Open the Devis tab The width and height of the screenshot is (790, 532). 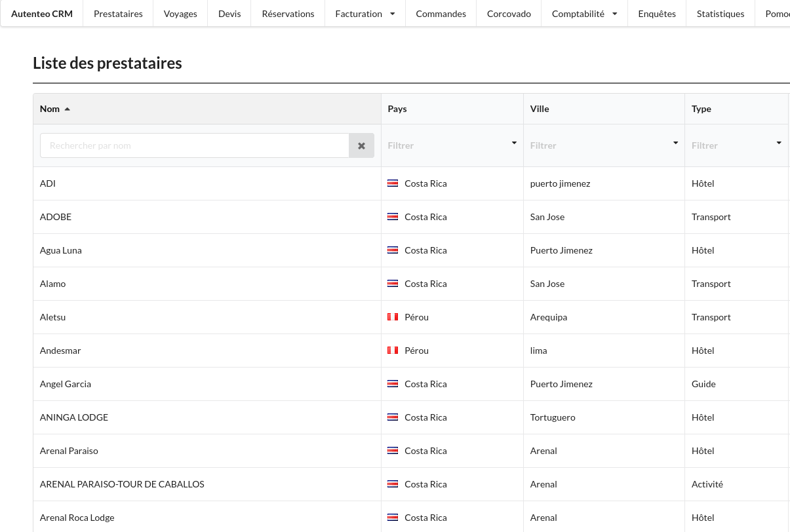(x=229, y=14)
